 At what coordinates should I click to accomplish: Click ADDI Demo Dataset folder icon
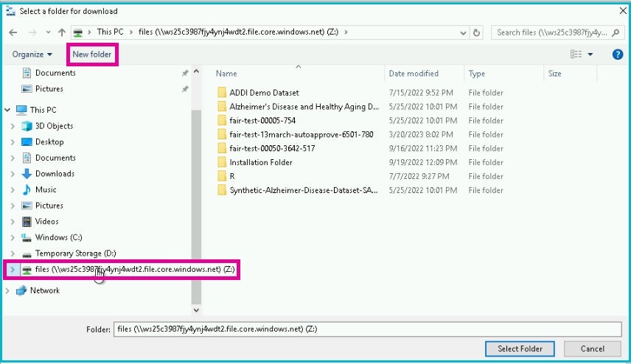(222, 93)
